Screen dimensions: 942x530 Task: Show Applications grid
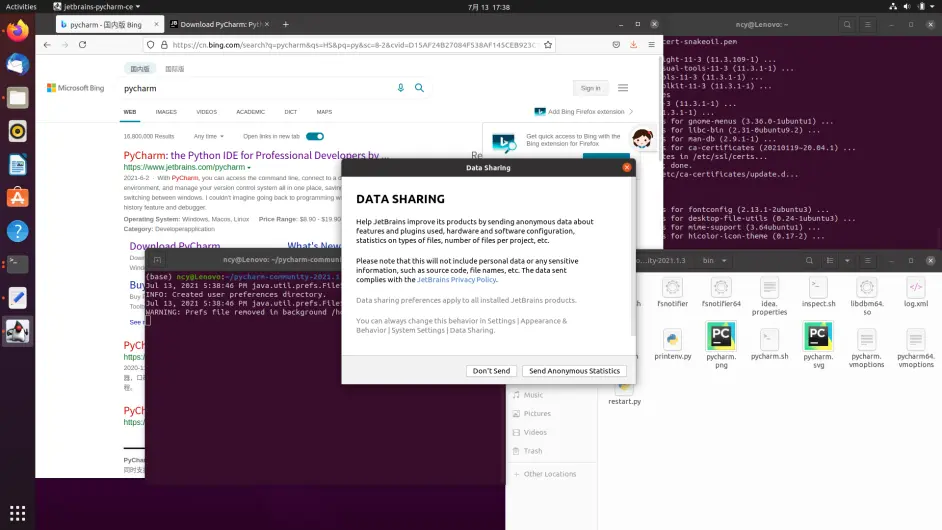pyautogui.click(x=17, y=513)
